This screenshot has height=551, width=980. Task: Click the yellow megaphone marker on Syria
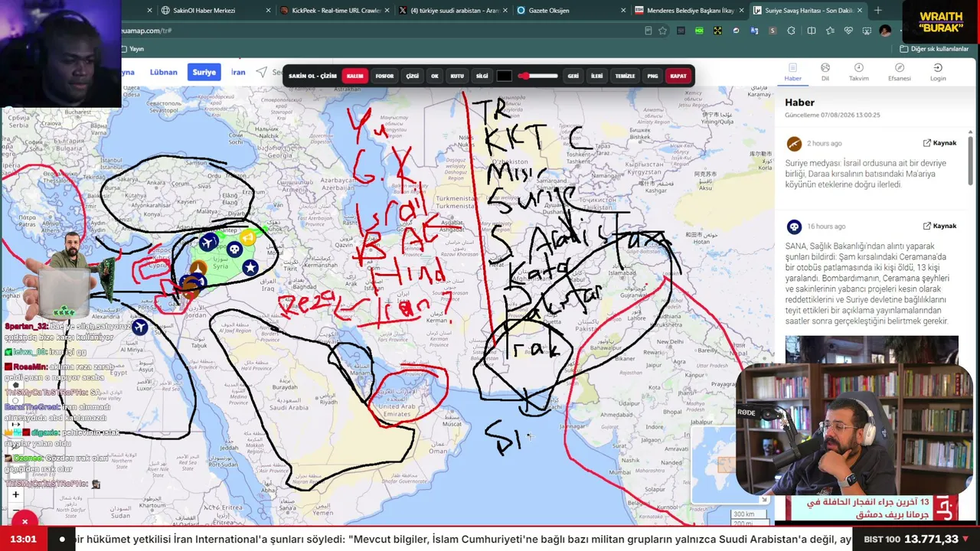coord(248,238)
